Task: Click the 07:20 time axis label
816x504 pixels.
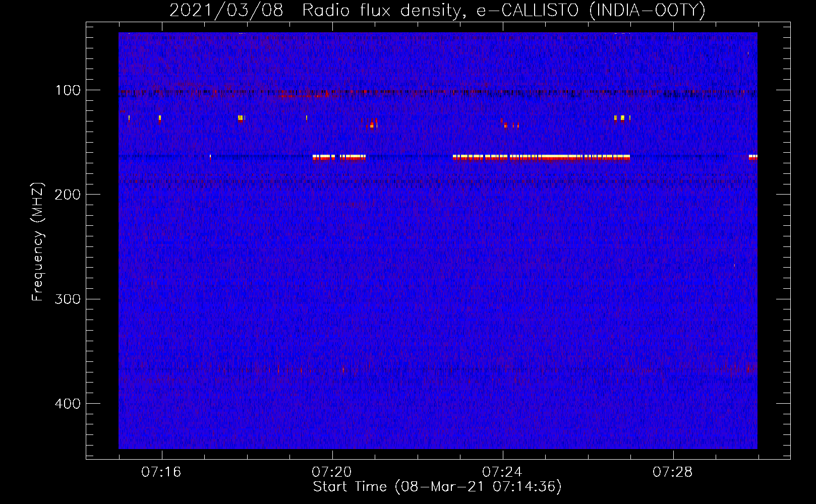Action: click(331, 472)
